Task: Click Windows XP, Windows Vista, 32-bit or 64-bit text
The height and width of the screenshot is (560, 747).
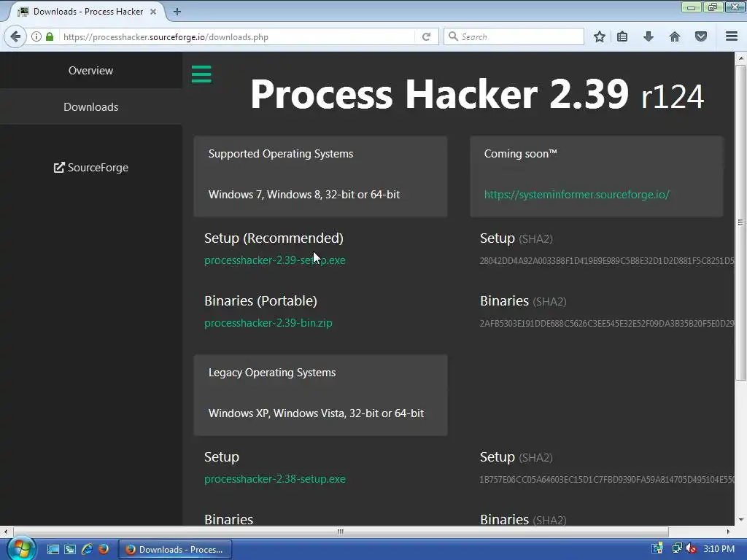Action: [x=316, y=413]
